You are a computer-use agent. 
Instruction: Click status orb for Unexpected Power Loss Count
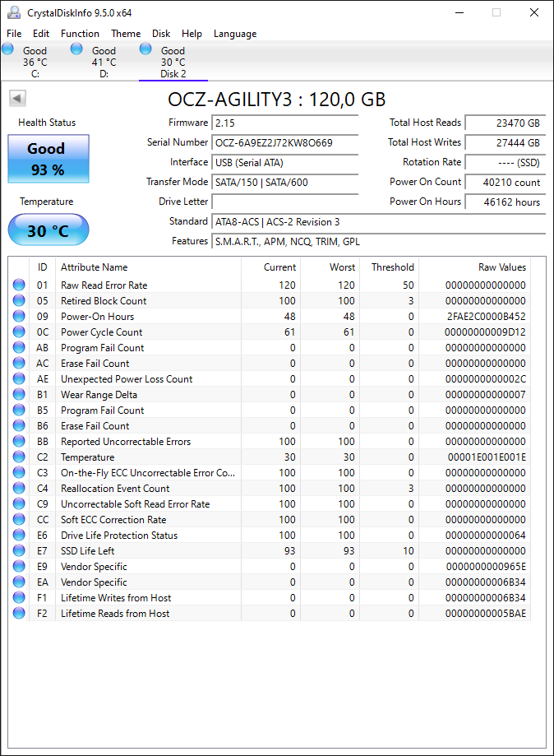tap(19, 378)
